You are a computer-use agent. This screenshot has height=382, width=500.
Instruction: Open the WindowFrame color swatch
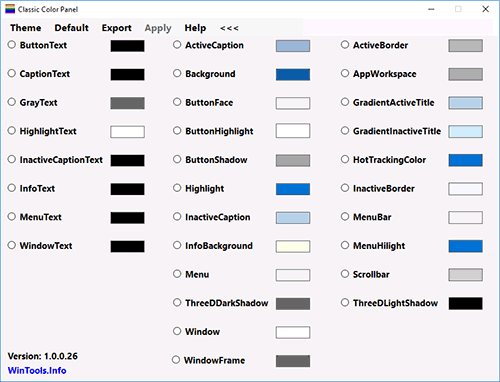point(293,361)
